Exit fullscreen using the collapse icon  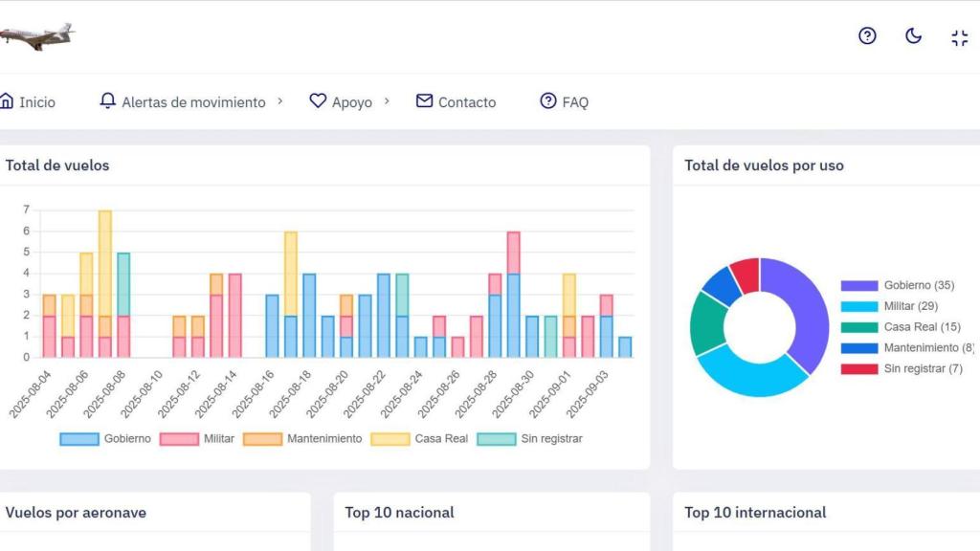959,37
